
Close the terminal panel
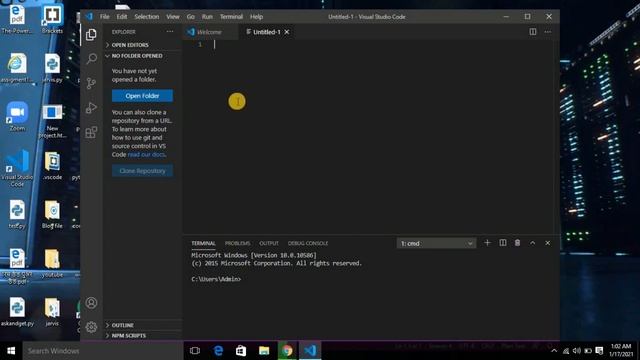pyautogui.click(x=547, y=243)
